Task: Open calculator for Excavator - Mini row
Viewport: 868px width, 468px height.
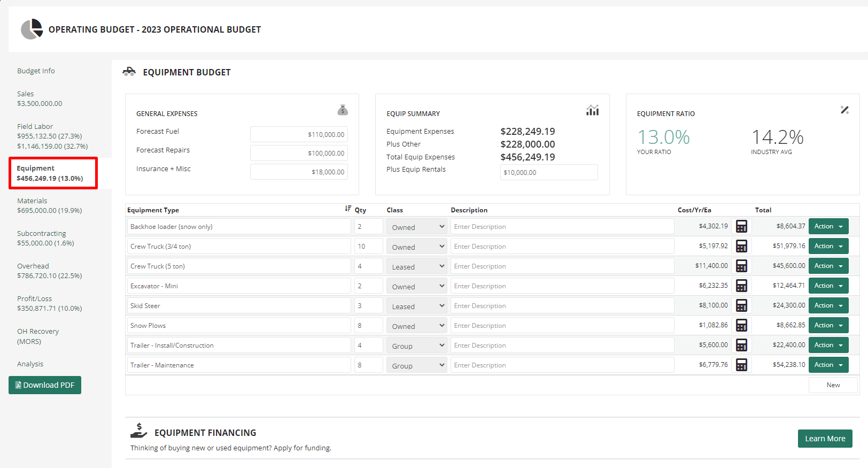Action: 741,286
